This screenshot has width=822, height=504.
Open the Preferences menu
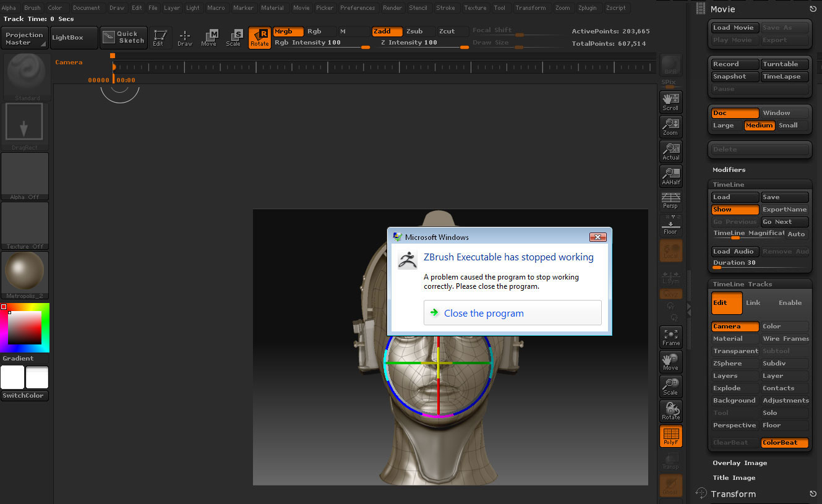click(357, 8)
